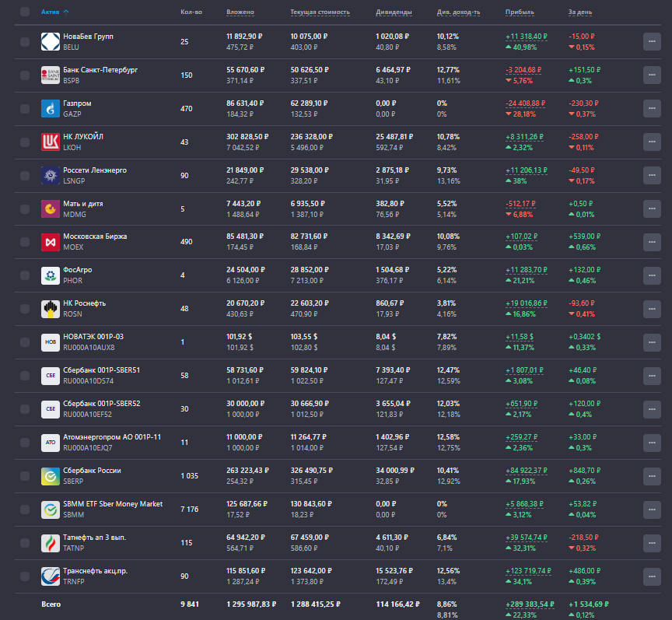The image size is (672, 620).
Task: Click the Сбербанк 001P-SBER51 bond icon
Action: coord(51,376)
